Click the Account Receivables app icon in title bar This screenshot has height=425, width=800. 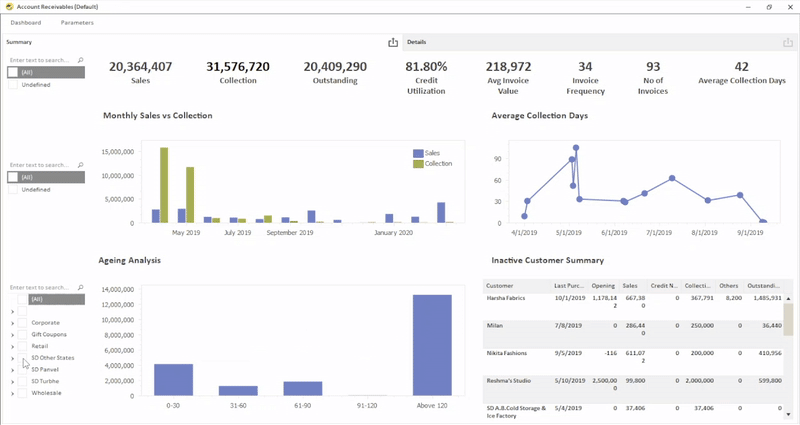point(9,7)
